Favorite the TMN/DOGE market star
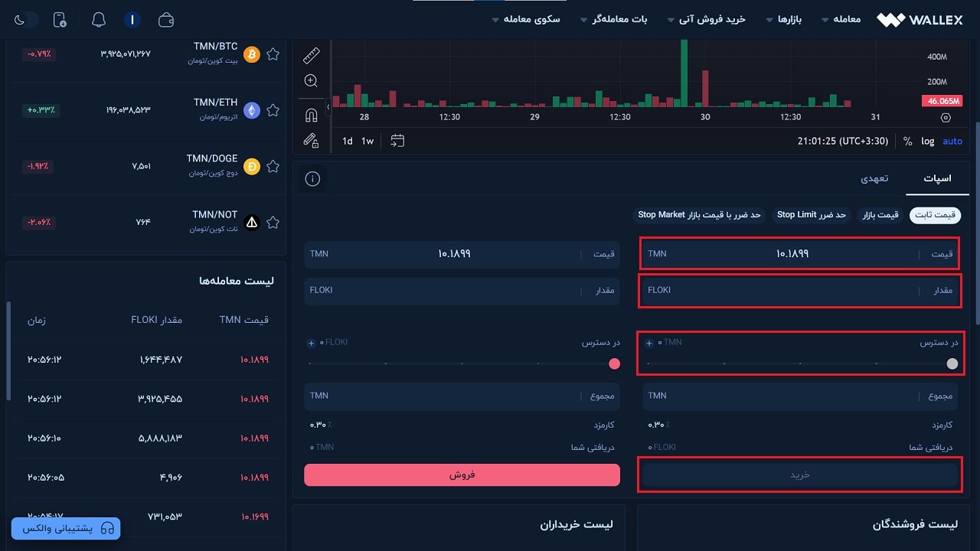 [x=273, y=166]
